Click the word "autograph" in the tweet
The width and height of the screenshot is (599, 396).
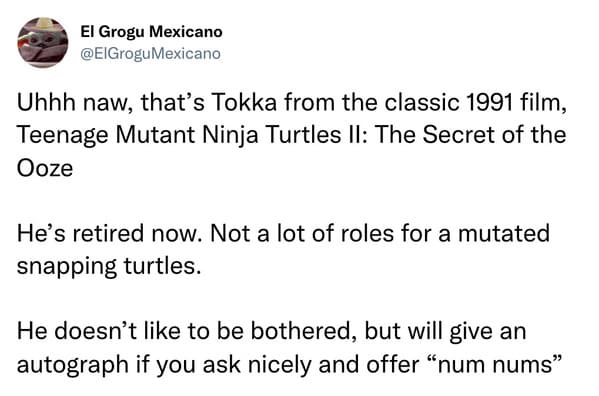pos(73,365)
